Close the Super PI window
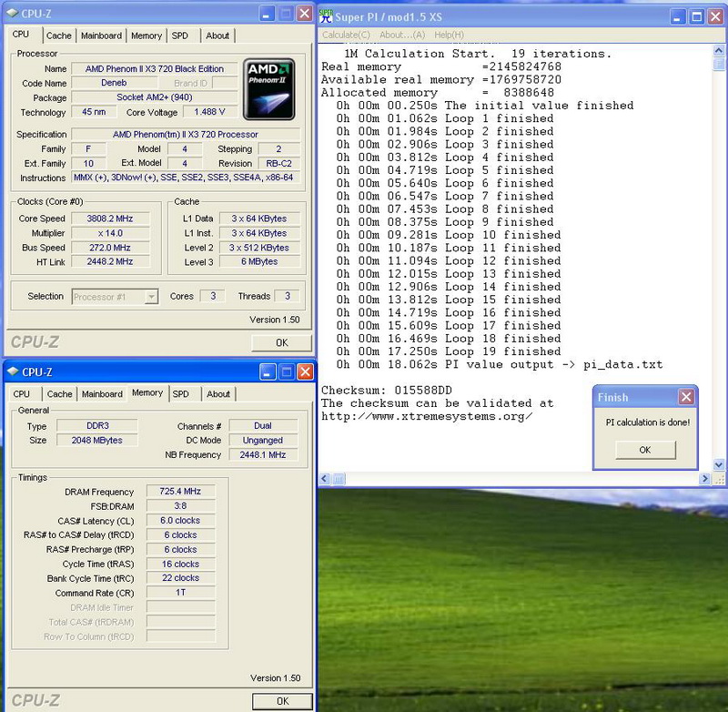This screenshot has height=712, width=728. tap(715, 17)
